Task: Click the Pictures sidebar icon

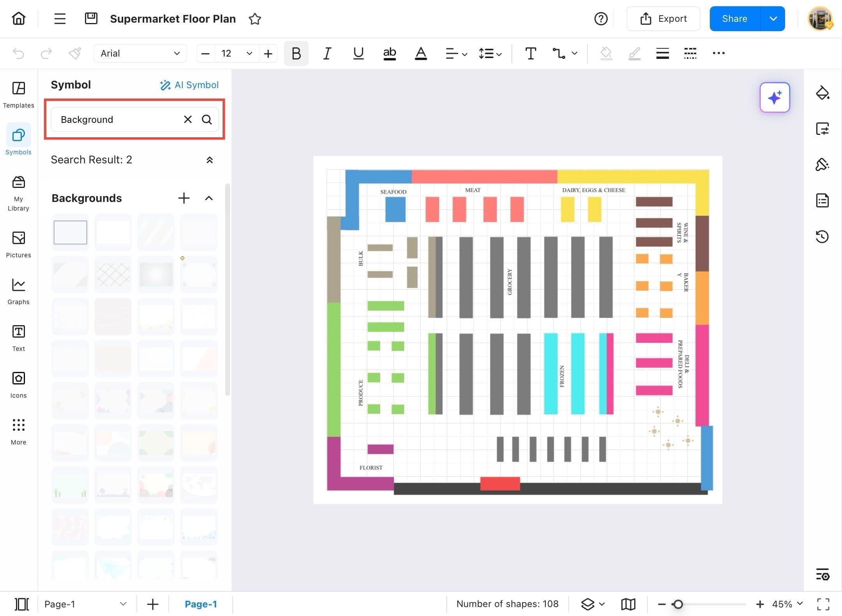Action: tap(18, 244)
